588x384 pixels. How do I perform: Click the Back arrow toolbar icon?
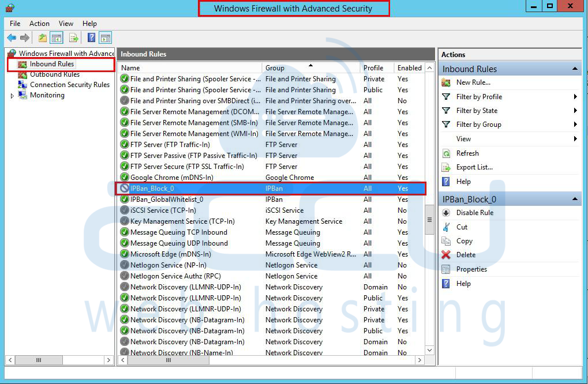12,38
